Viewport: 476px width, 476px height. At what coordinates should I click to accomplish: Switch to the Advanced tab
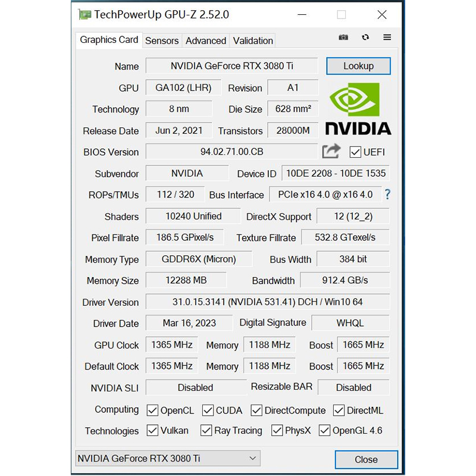[206, 40]
